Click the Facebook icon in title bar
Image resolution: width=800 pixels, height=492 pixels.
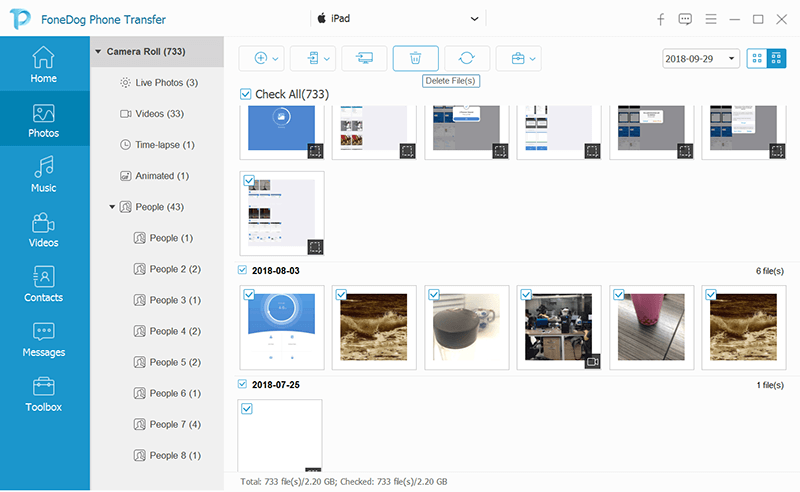pyautogui.click(x=660, y=19)
